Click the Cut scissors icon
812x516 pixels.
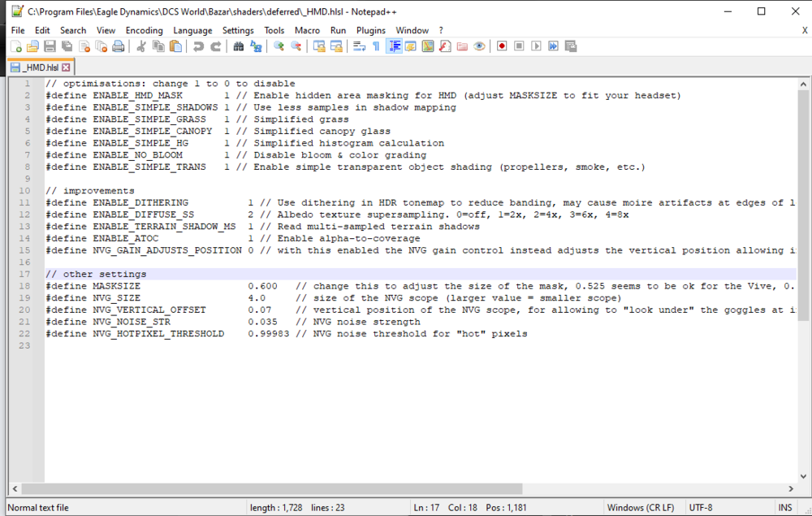(x=140, y=46)
